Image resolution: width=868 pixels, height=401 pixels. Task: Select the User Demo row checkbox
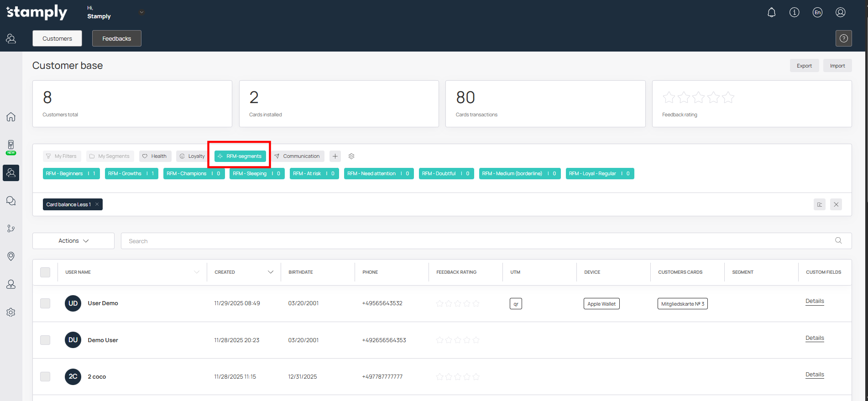pyautogui.click(x=45, y=303)
